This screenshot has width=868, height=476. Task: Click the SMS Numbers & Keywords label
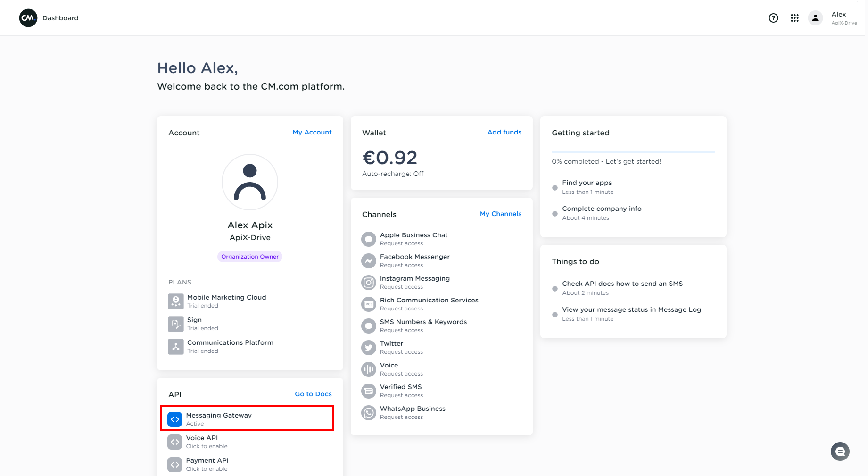click(423, 322)
